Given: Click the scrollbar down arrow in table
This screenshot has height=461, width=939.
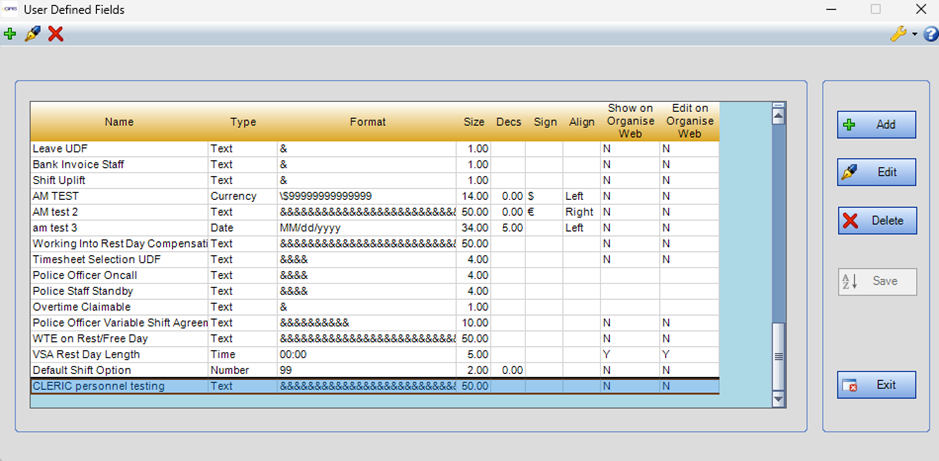Looking at the screenshot, I should 779,398.
